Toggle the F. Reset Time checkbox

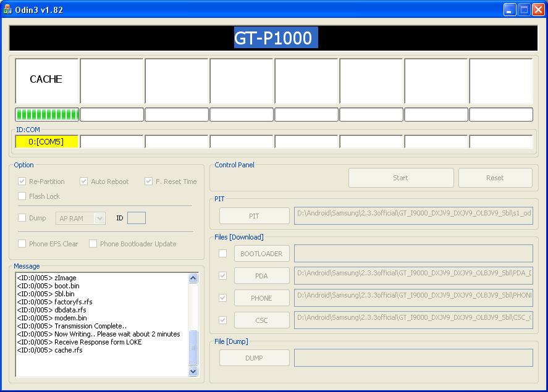point(148,181)
